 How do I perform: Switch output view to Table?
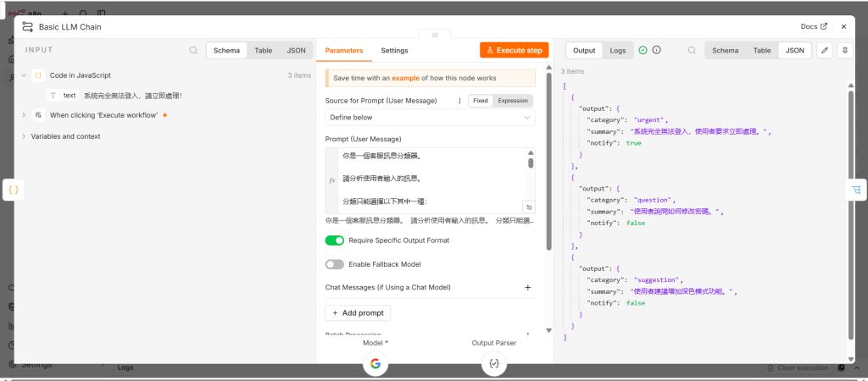click(x=762, y=50)
